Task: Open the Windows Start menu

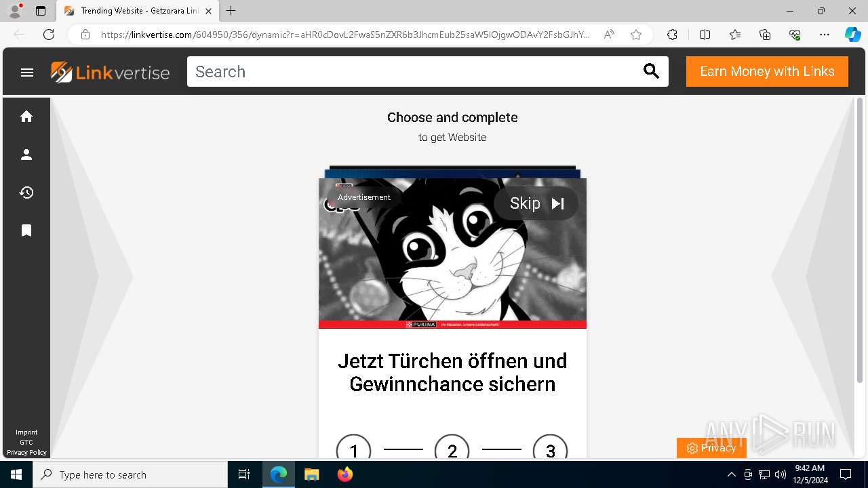Action: [16, 474]
